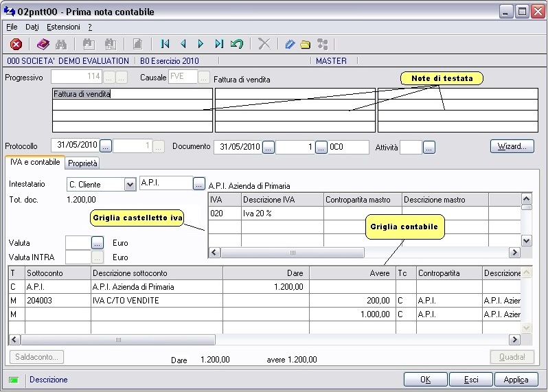548x392 pixels.
Task: Jump to first record arrow
Action: pyautogui.click(x=165, y=44)
